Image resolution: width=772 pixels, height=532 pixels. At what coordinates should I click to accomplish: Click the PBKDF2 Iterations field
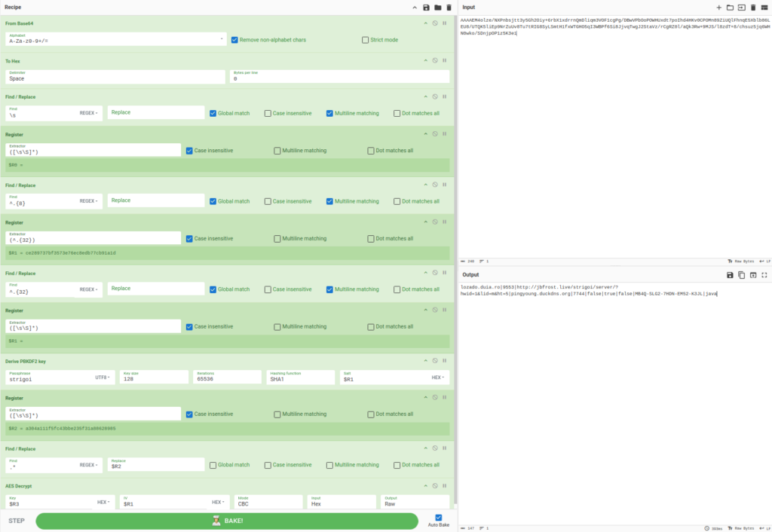coord(227,378)
